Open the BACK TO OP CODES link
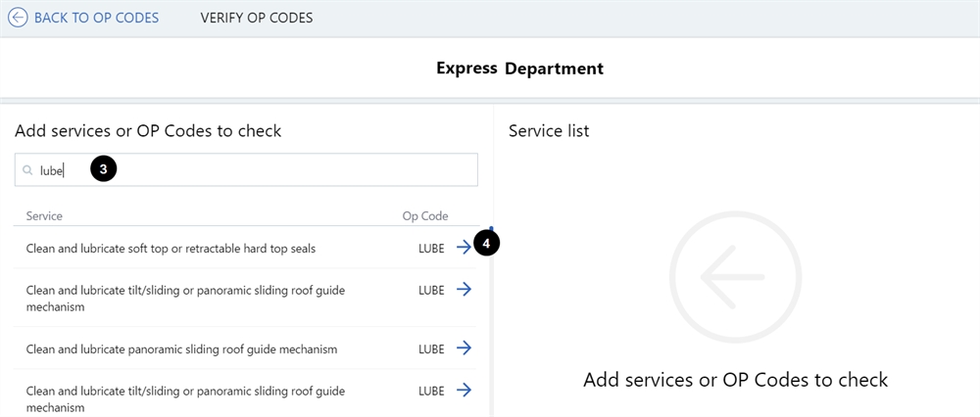The height and width of the screenshot is (417, 980). click(x=96, y=18)
